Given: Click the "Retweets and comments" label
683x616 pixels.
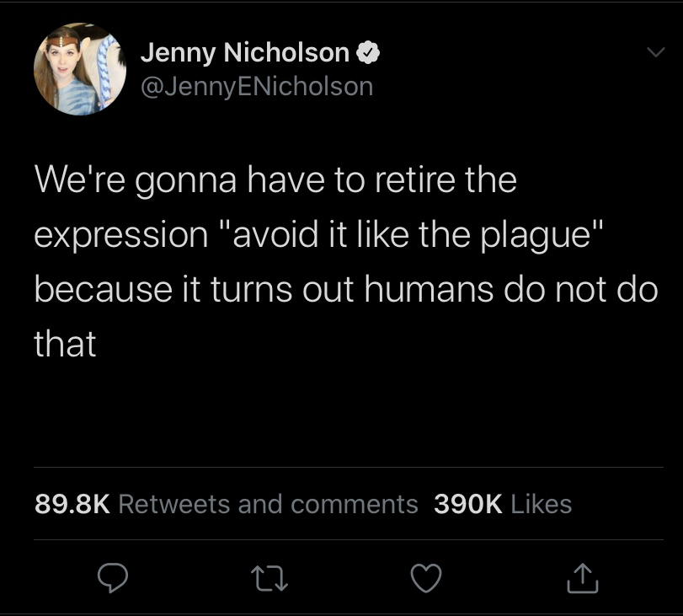Looking at the screenshot, I should point(269,504).
